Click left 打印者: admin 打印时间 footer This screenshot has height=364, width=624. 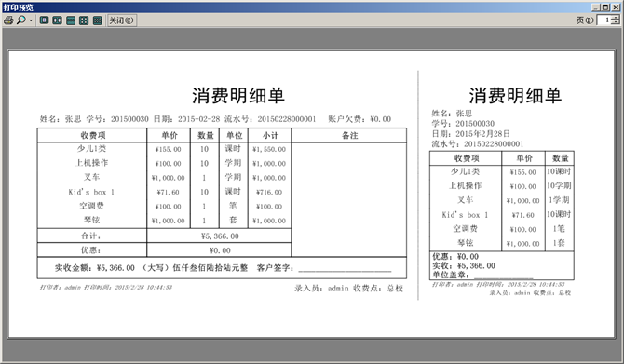click(106, 288)
